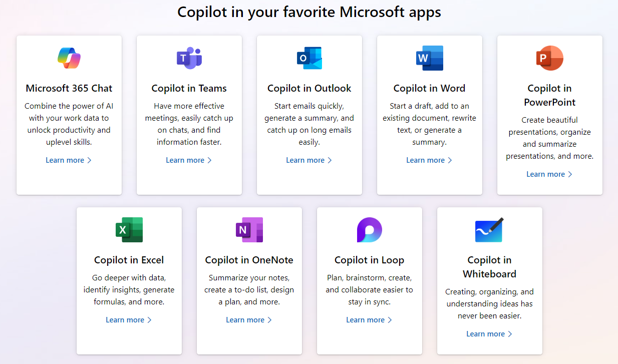Click the 'Creating, organizing, and understanding ideas' description
This screenshot has width=618, height=364.
(490, 304)
